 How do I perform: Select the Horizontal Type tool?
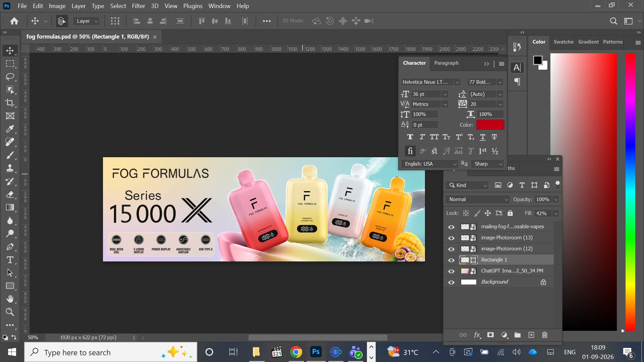coord(10,260)
